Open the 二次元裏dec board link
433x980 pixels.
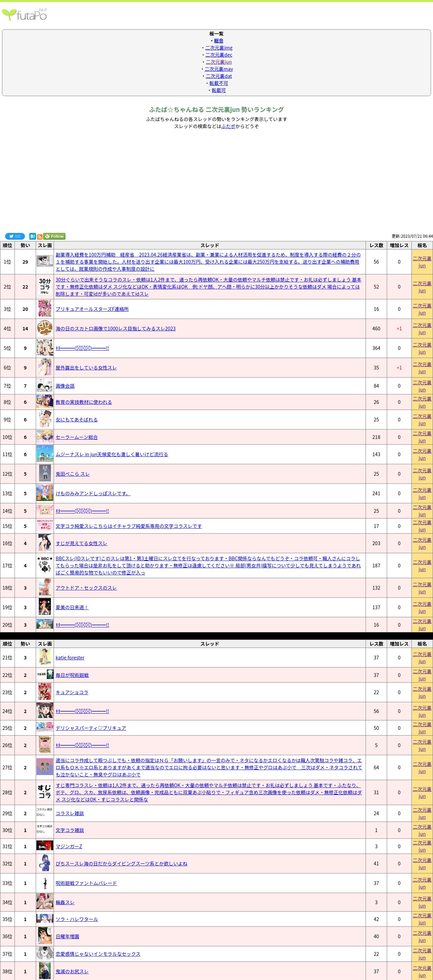219,55
